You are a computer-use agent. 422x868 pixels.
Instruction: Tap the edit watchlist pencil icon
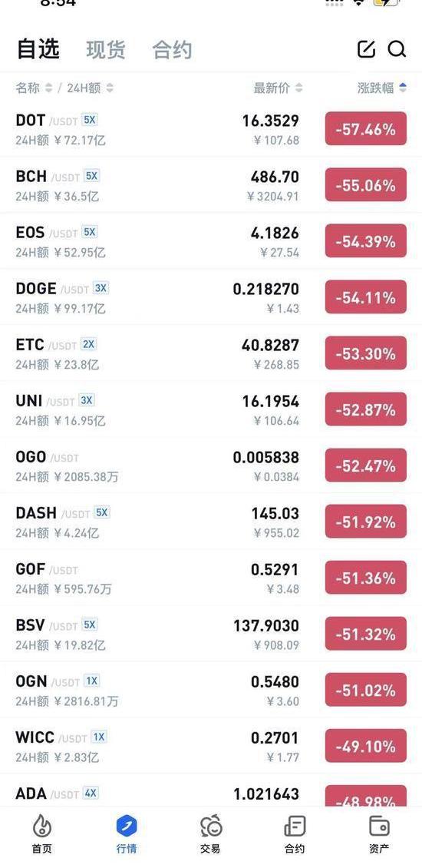click(x=366, y=49)
